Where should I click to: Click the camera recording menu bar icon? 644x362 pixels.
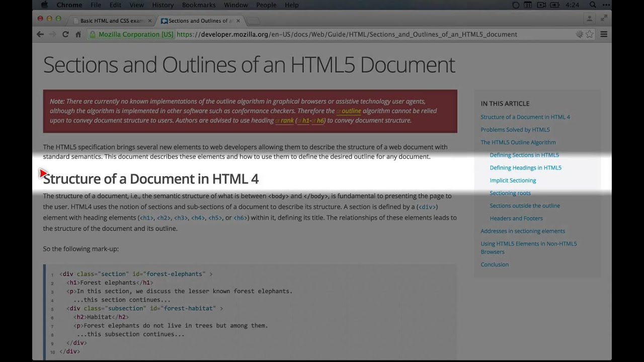pos(541,5)
